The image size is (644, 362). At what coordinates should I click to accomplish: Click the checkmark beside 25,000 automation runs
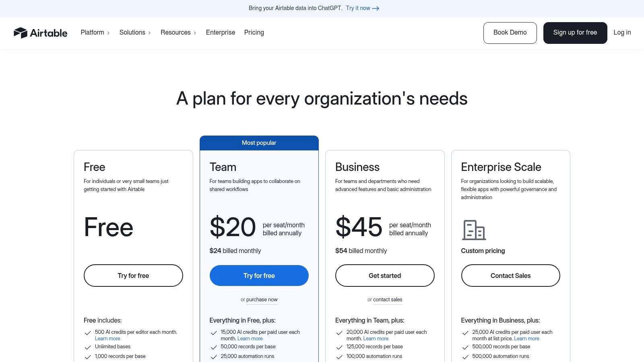tap(213, 357)
